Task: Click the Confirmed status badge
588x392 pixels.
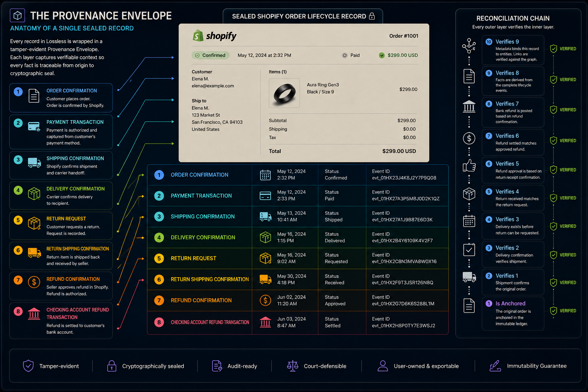Action: [211, 55]
